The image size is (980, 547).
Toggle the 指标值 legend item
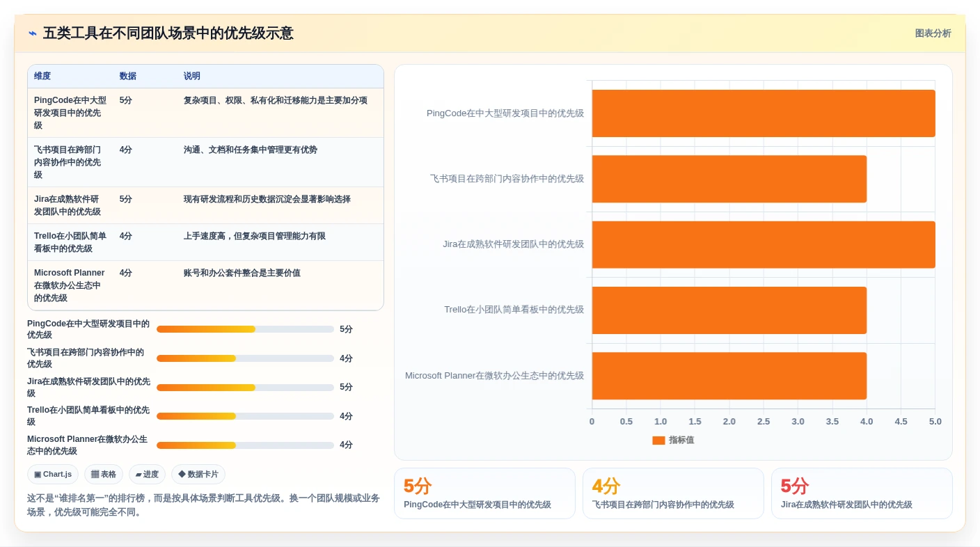(x=673, y=440)
